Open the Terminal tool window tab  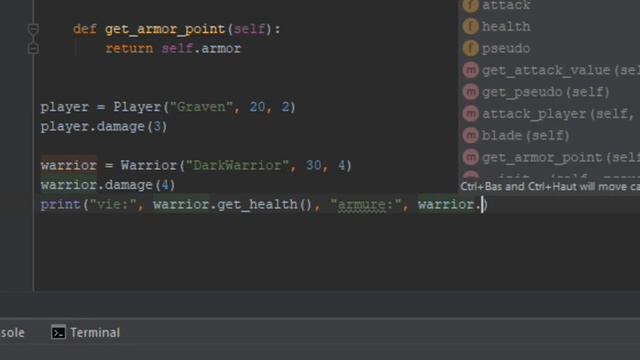tap(86, 333)
